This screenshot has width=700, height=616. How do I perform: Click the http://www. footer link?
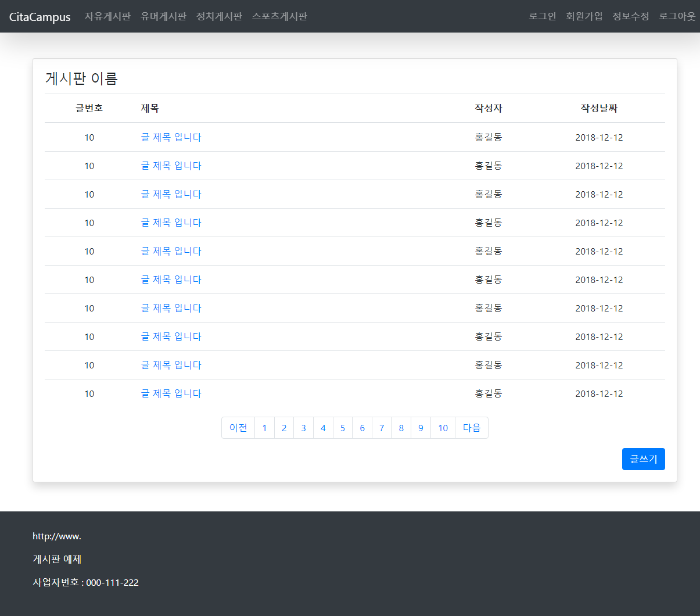point(56,536)
